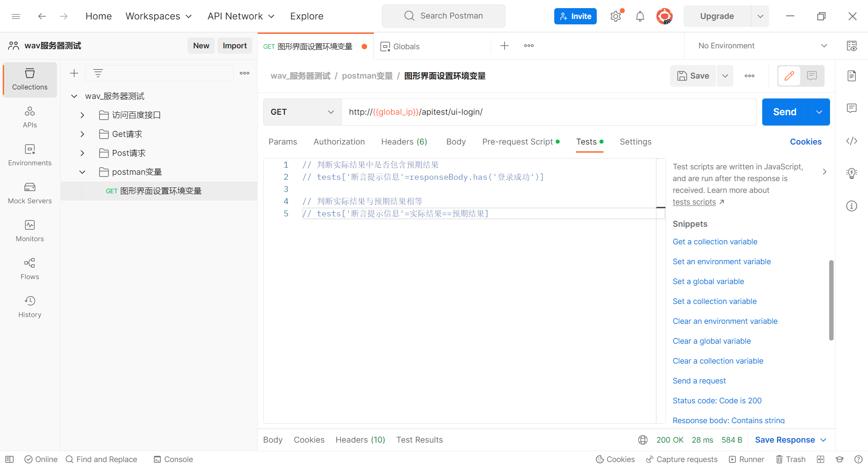This screenshot has height=467, width=868.
Task: Open the Cookies link near Send
Action: tap(806, 142)
